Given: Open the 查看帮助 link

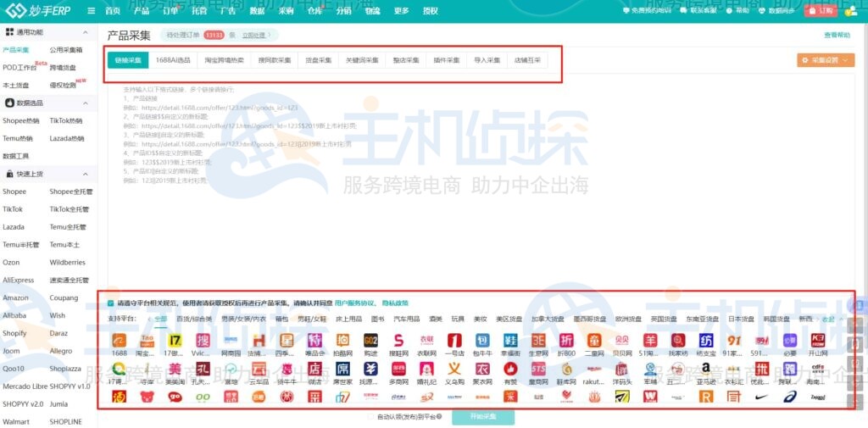Looking at the screenshot, I should point(837,35).
